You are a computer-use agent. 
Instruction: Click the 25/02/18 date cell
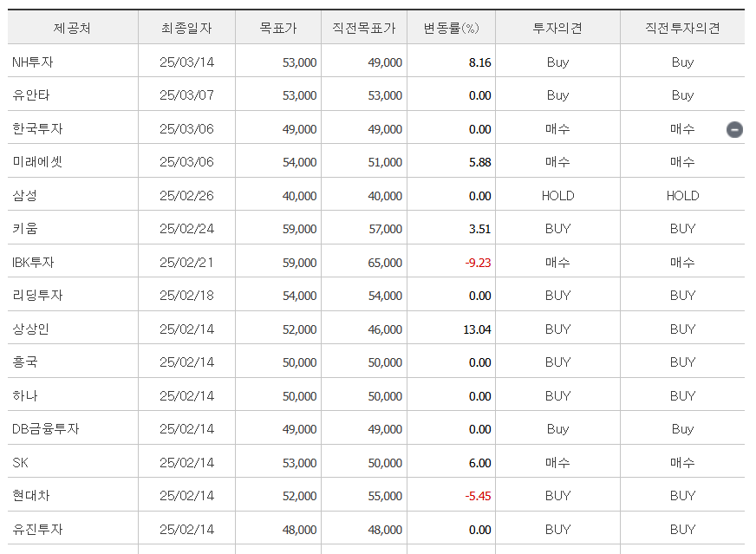coord(186,295)
